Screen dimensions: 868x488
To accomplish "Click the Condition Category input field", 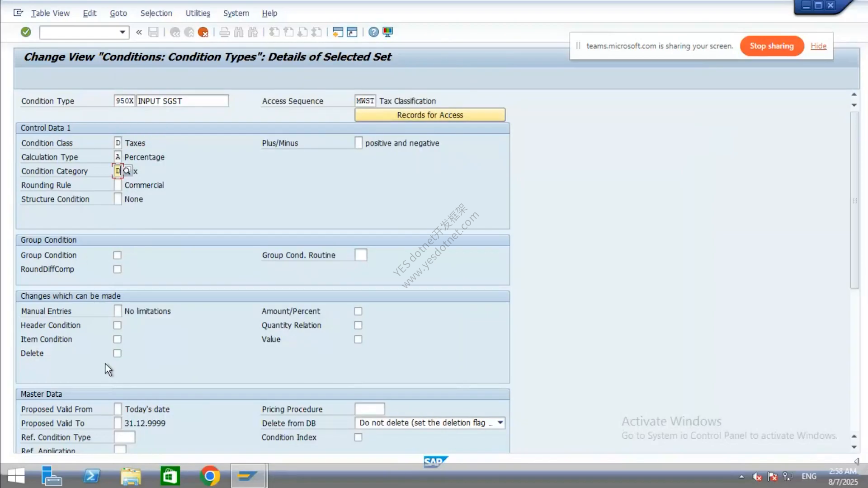I will 118,171.
